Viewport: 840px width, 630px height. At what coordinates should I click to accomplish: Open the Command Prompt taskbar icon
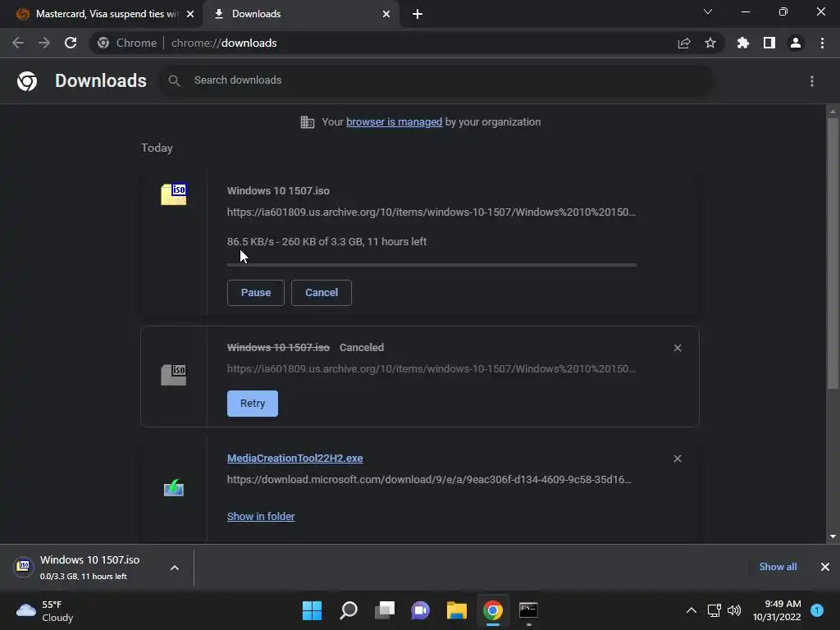529,610
